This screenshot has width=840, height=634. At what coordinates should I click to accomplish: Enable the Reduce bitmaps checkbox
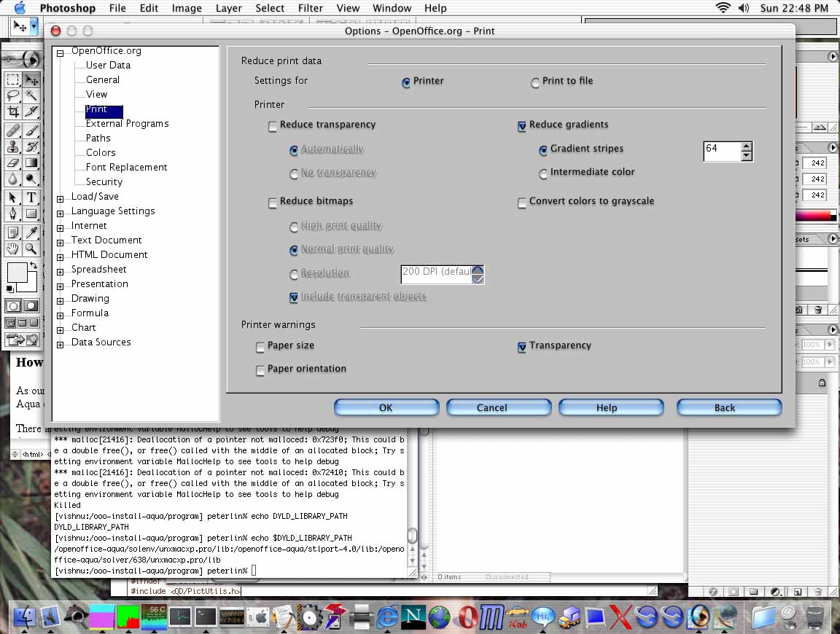(273, 203)
